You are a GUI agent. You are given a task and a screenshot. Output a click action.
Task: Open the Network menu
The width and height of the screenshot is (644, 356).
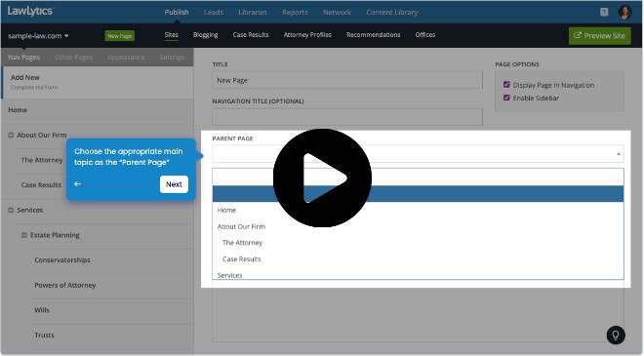point(338,13)
